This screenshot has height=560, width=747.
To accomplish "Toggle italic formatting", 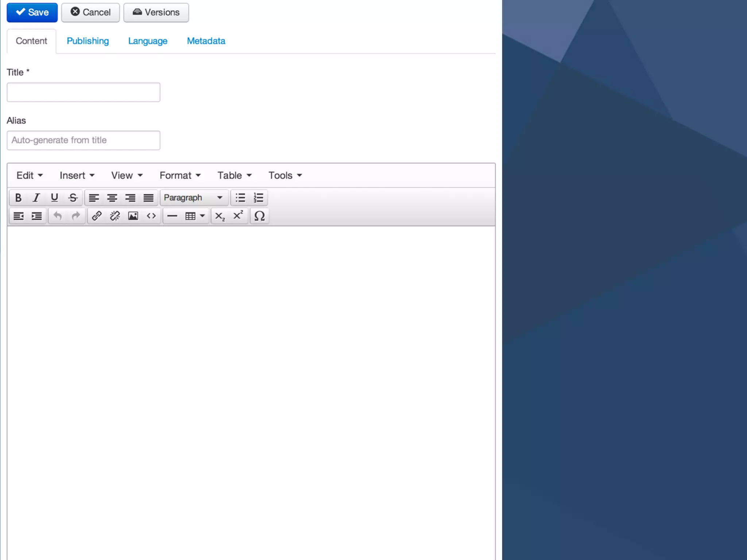I will pyautogui.click(x=36, y=198).
